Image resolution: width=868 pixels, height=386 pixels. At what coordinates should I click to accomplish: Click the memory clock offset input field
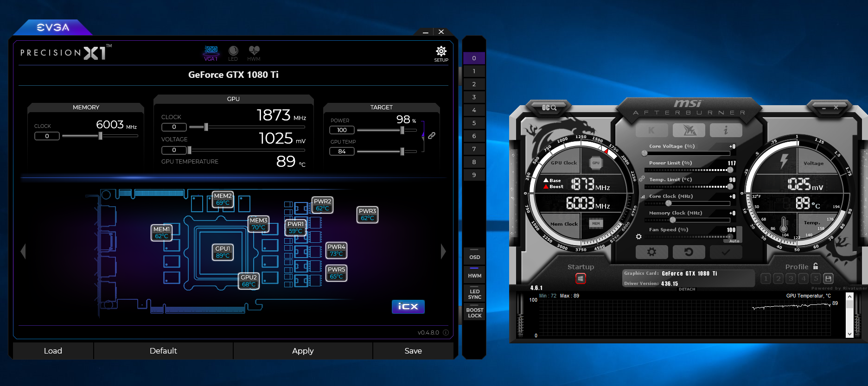[x=47, y=136]
